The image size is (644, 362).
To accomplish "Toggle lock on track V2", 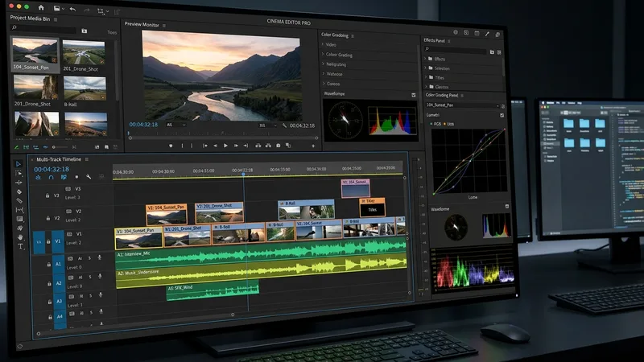I will click(47, 218).
